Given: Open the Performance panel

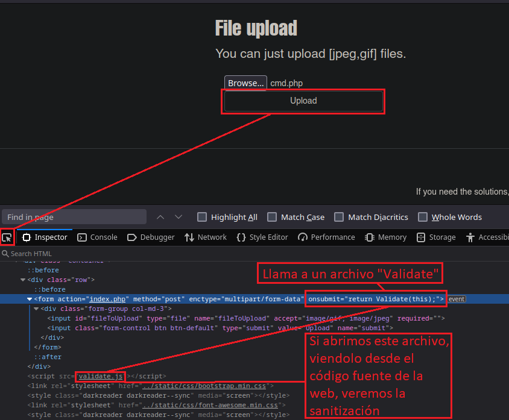Looking at the screenshot, I should coord(326,237).
